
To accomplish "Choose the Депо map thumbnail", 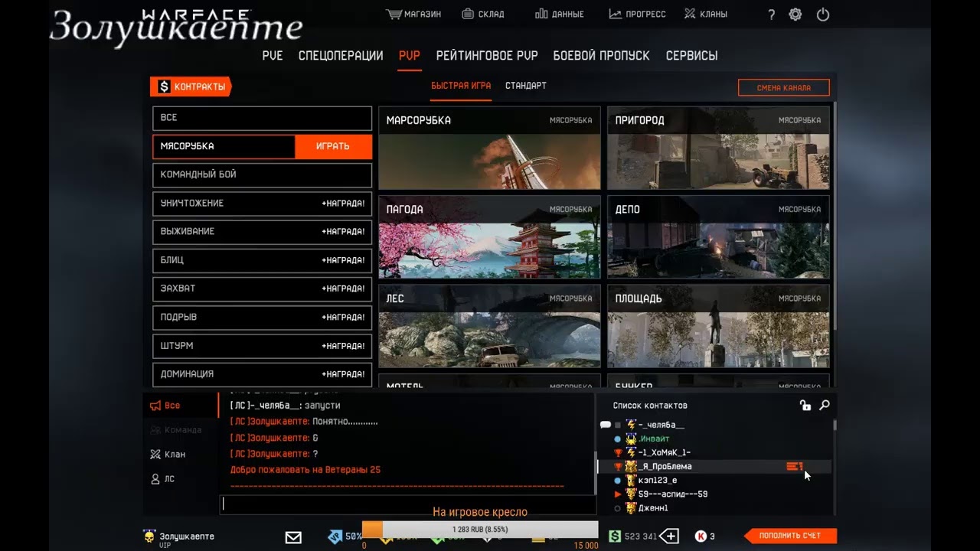I will tap(718, 237).
